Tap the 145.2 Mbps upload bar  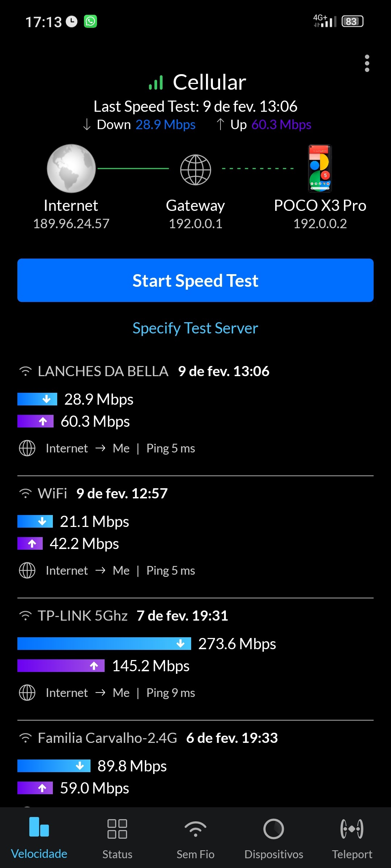[61, 666]
